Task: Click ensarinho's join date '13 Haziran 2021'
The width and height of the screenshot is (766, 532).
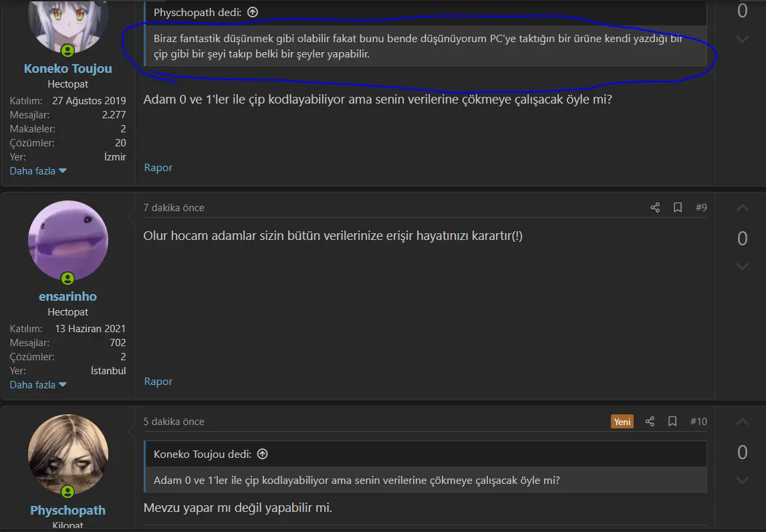Action: tap(90, 329)
